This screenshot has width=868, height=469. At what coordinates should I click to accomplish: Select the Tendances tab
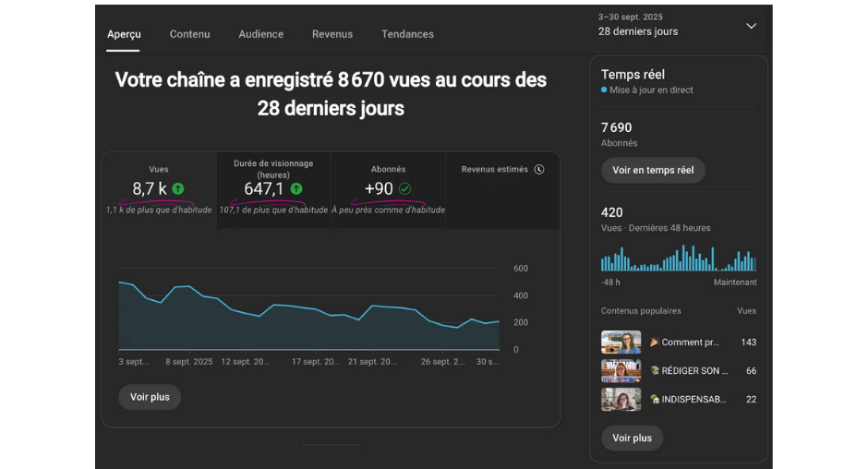click(407, 34)
